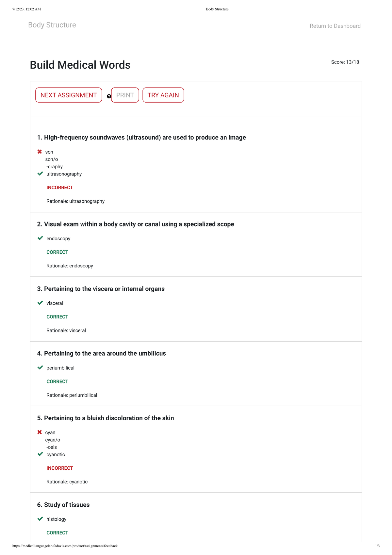Image resolution: width=392 pixels, height=555 pixels.
Task: Click the Body Structure header title
Action: [52, 25]
